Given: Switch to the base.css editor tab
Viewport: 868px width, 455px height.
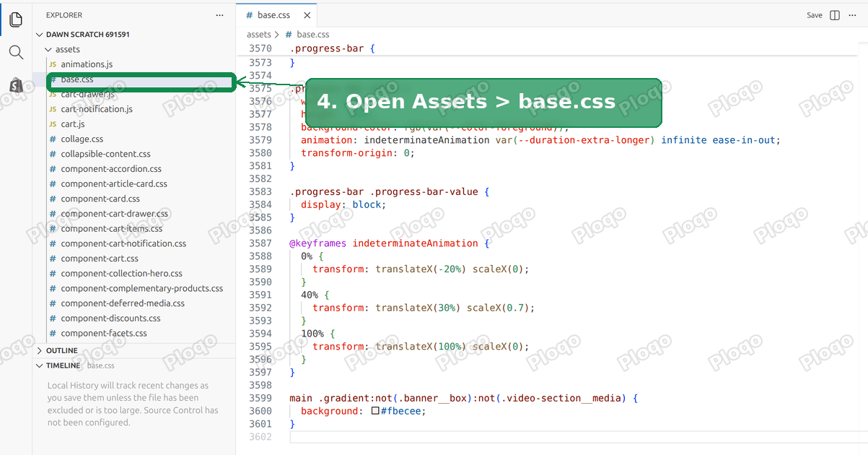Looking at the screenshot, I should [x=278, y=15].
